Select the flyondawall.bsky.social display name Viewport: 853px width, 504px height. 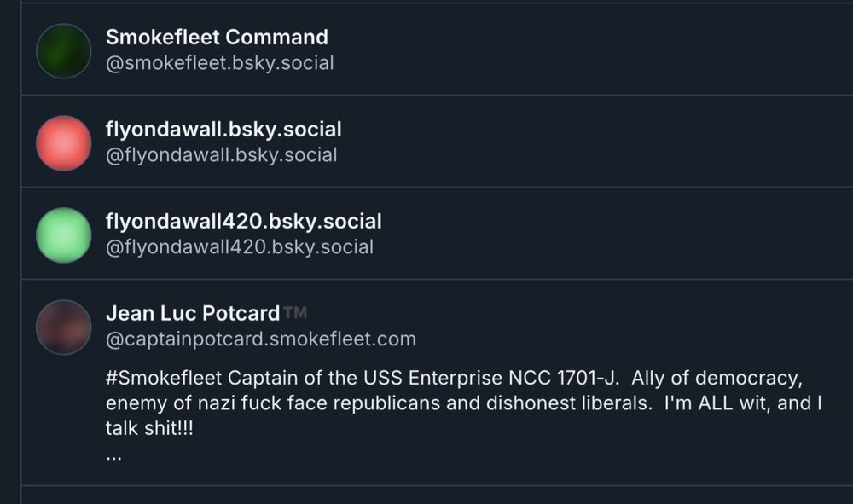point(223,129)
